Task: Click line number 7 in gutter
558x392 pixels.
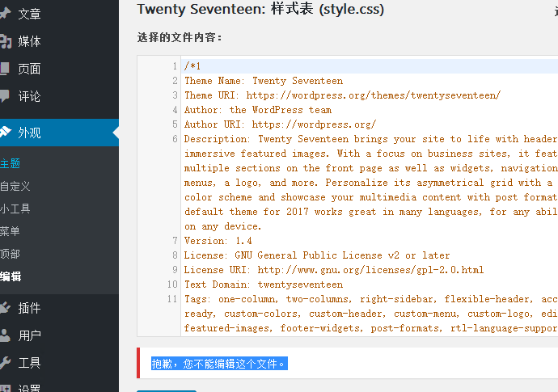Action: [x=175, y=241]
